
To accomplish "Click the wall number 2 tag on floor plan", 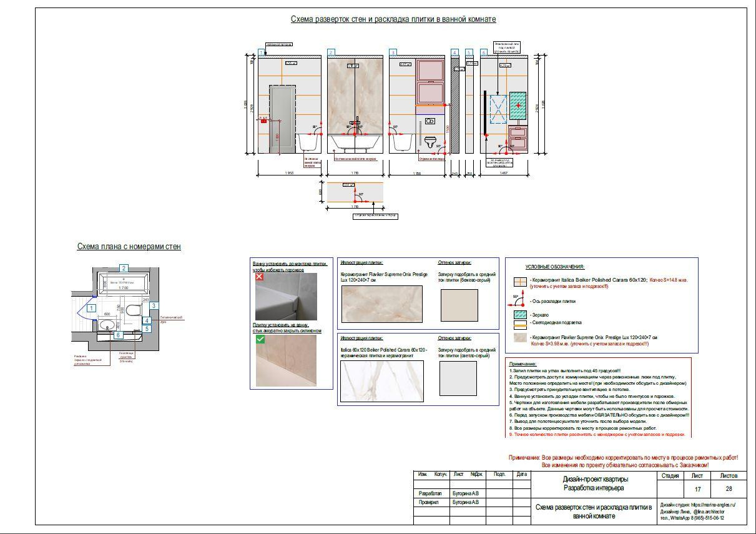I will [x=124, y=268].
